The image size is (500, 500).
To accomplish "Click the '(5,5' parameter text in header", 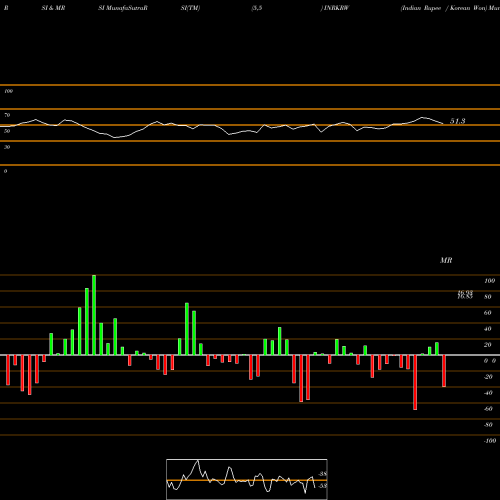I will click(x=257, y=8).
